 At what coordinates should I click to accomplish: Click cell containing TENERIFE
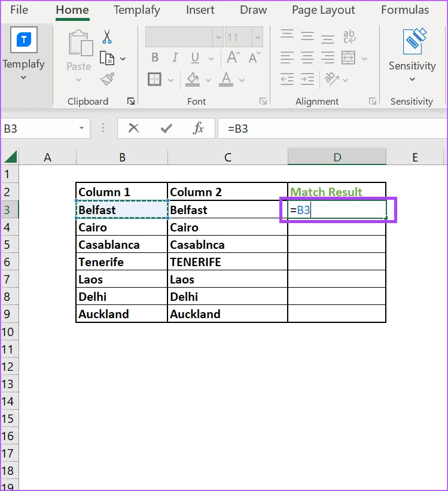[x=227, y=262]
